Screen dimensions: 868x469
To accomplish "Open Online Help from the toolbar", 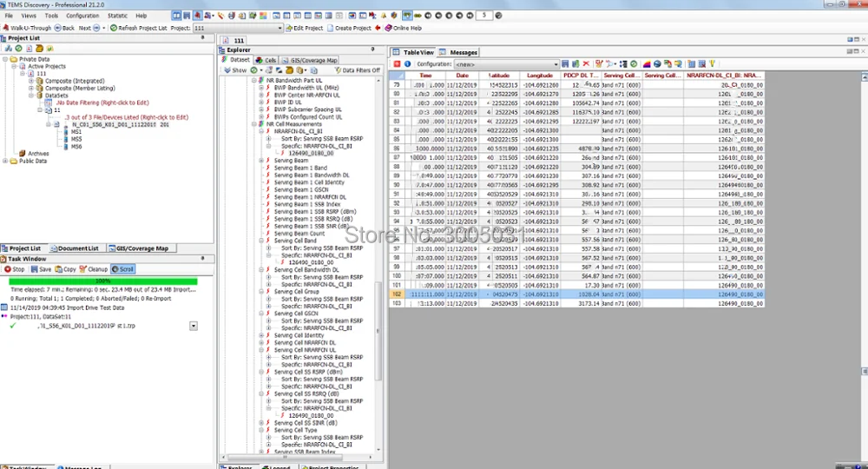I will click(x=403, y=28).
